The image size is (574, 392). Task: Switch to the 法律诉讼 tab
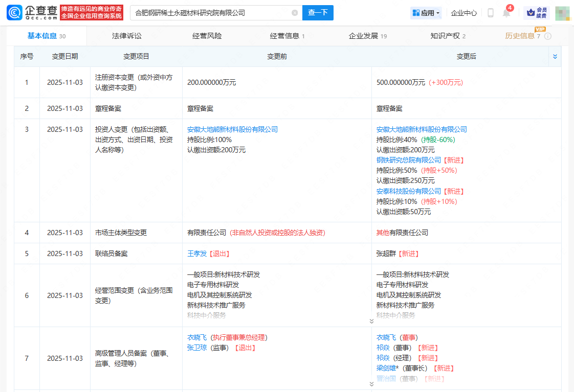coord(126,36)
